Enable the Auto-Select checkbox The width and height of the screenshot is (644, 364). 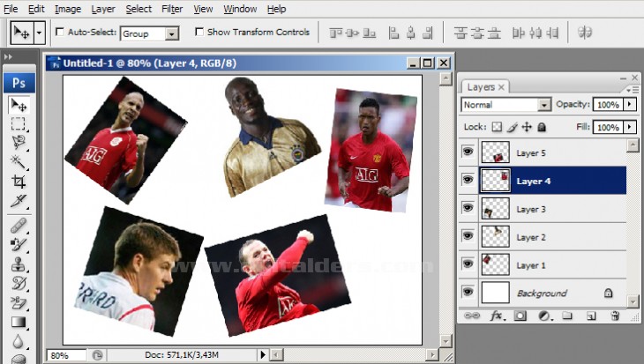[x=60, y=32]
